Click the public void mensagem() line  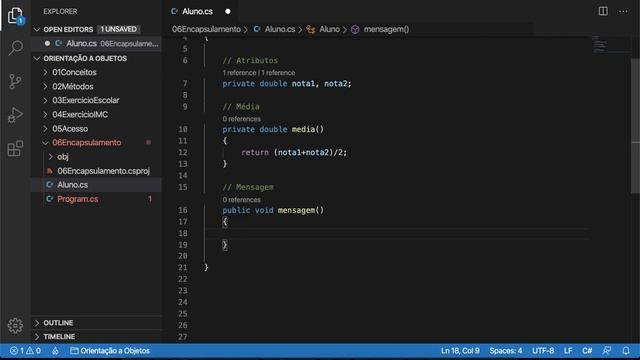273,211
